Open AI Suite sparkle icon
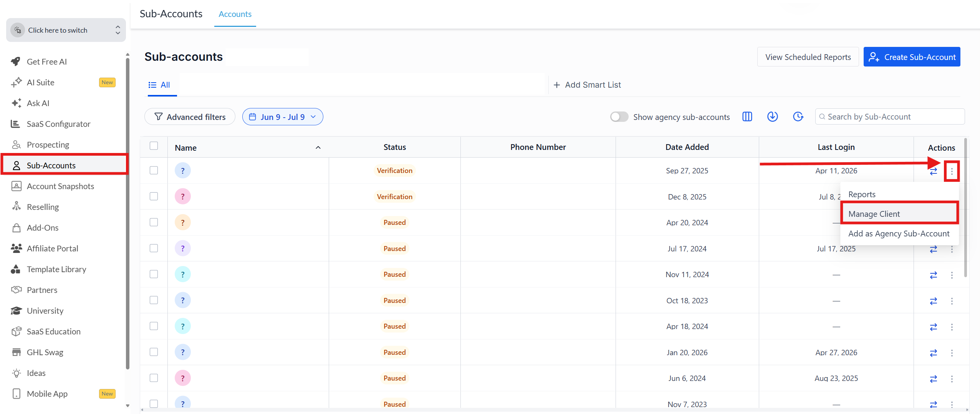This screenshot has height=414, width=980. [16, 82]
